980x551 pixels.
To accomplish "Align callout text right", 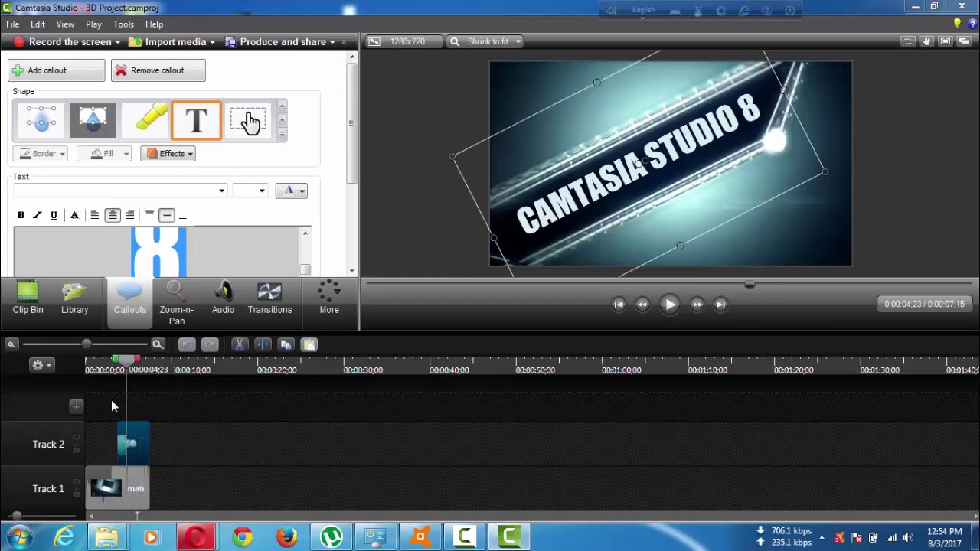I will (130, 215).
